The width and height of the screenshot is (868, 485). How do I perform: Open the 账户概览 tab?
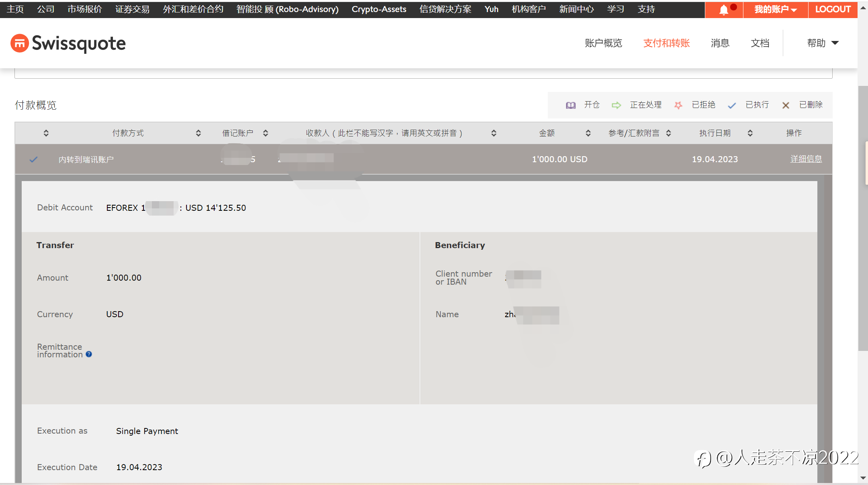[603, 43]
